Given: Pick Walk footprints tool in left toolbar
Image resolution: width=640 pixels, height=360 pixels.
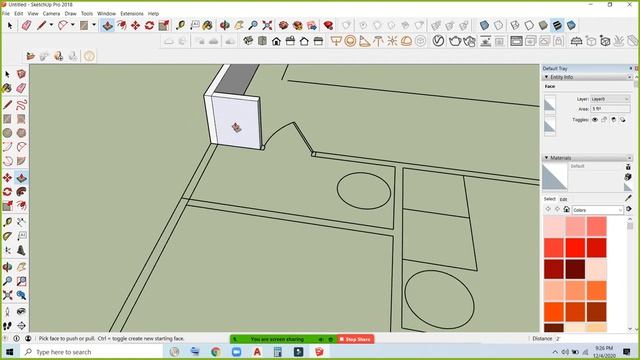Looking at the screenshot, I should point(7,326).
